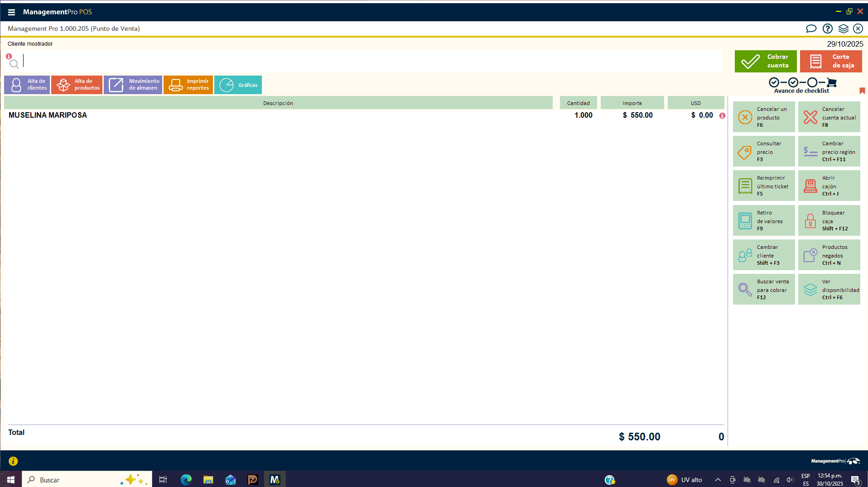This screenshot has height=487, width=868.
Task: Show Gráficas charts
Action: (x=238, y=85)
